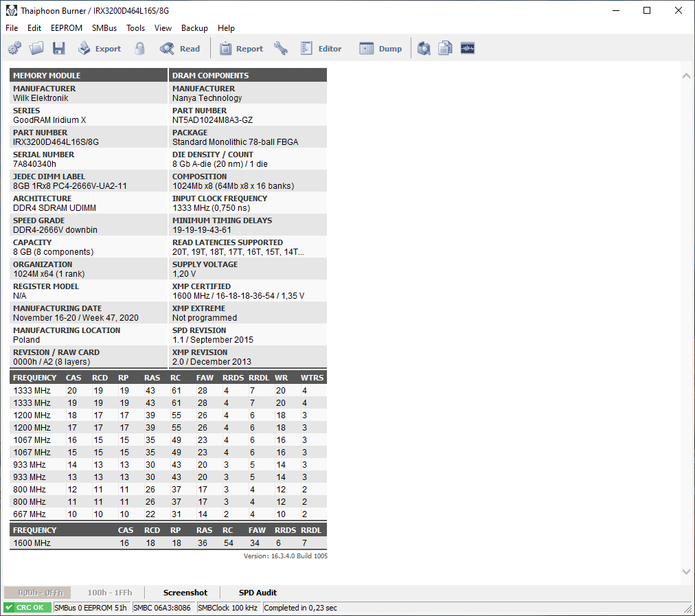
Task: Click the waveform monitor icon
Action: 468,48
